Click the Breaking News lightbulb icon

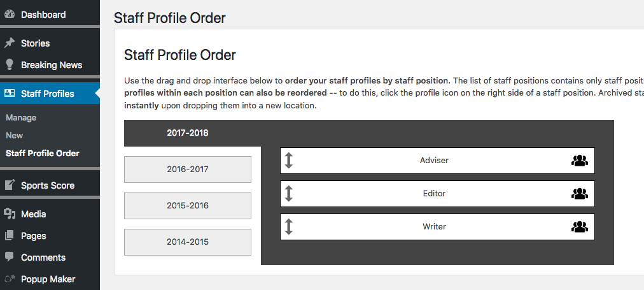(10, 64)
